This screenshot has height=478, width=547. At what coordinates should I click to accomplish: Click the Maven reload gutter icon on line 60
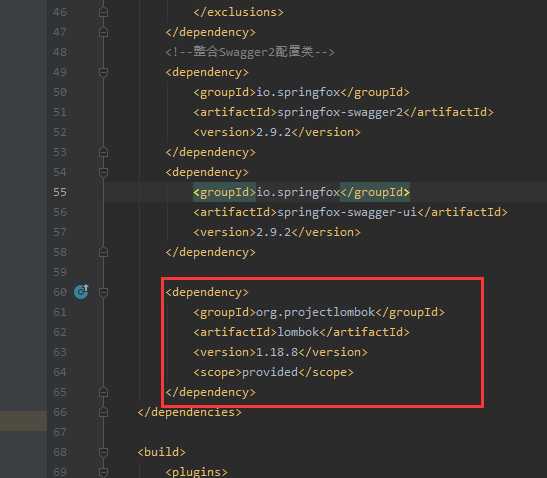(x=81, y=292)
